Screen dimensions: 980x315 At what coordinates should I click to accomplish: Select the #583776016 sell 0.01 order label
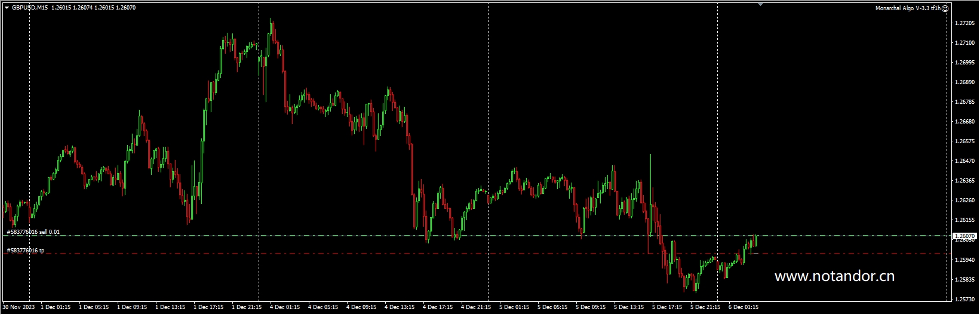33,232
